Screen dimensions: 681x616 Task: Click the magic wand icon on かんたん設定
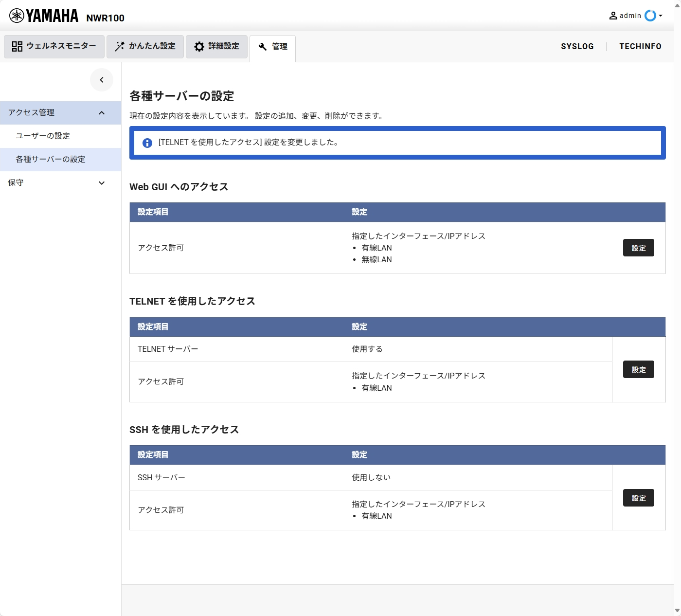[119, 46]
